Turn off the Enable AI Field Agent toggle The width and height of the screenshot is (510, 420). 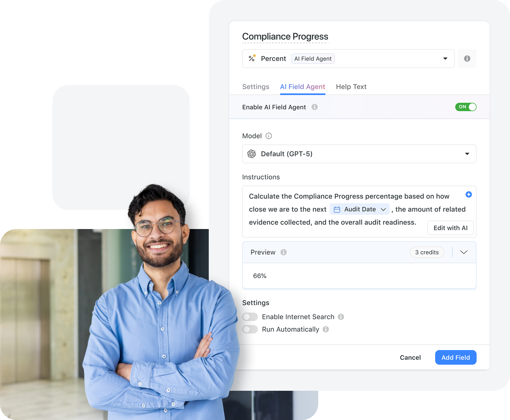(466, 107)
